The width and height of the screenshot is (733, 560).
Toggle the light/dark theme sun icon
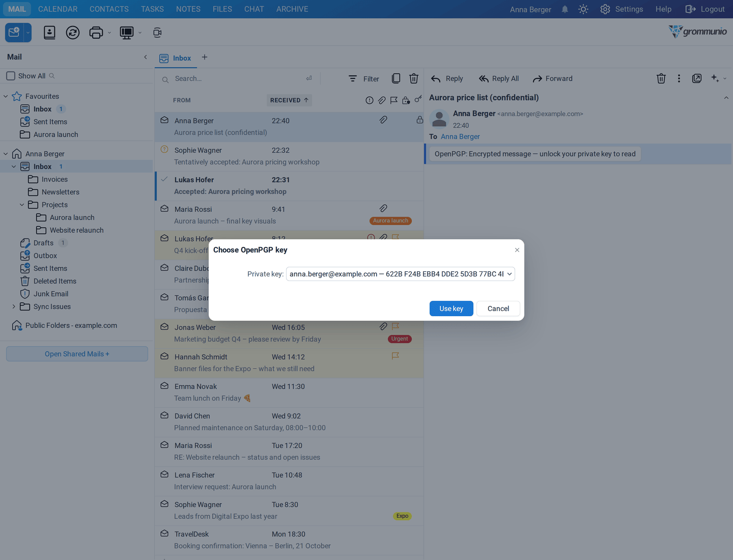[x=583, y=9]
